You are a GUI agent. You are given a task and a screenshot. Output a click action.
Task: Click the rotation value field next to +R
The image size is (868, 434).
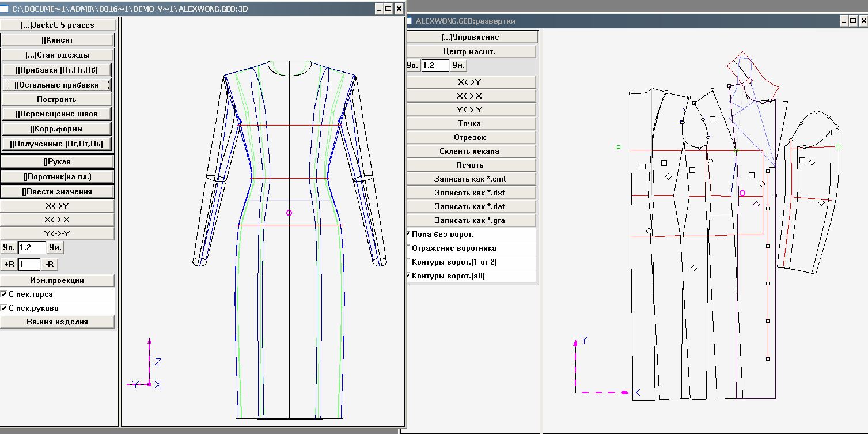coord(29,265)
